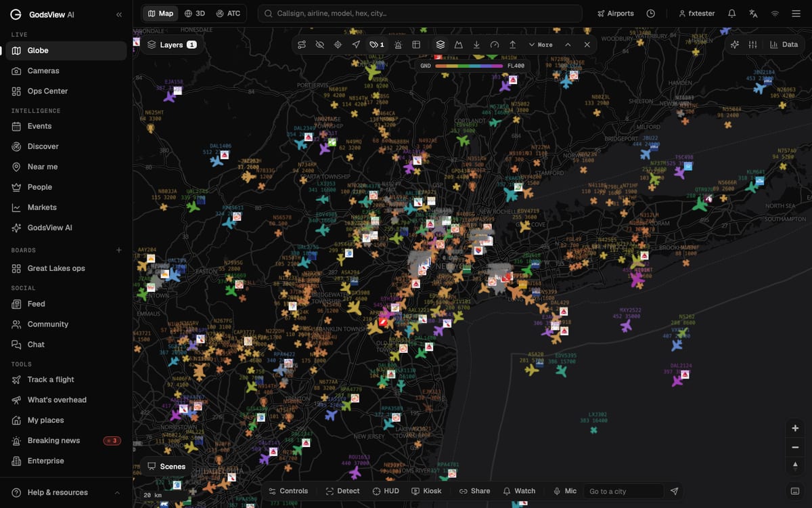The height and width of the screenshot is (508, 812).
Task: Go to Events in the sidebar
Action: (66, 126)
